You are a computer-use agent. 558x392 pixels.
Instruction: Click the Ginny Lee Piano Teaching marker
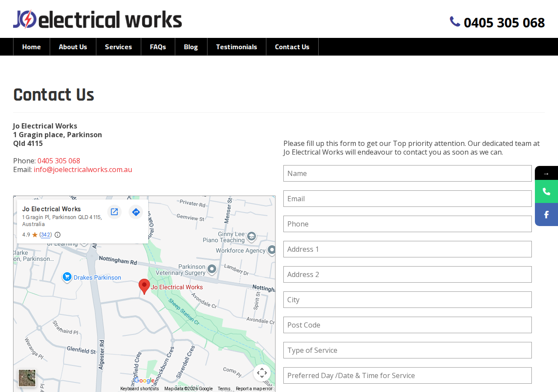coord(251,236)
